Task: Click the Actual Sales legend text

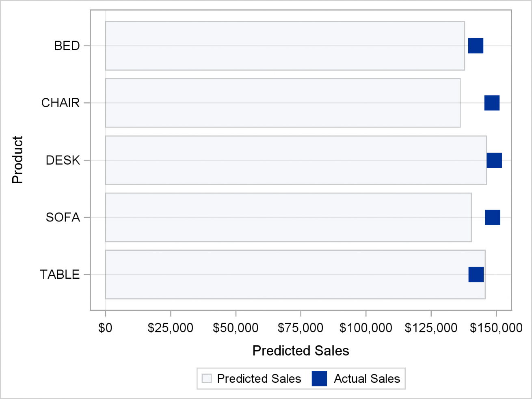Action: (367, 379)
